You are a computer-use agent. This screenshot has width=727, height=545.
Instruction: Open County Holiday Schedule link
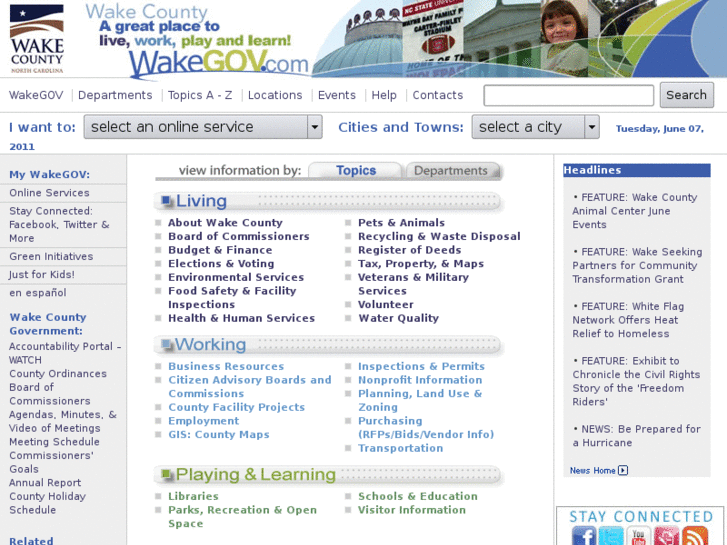[47, 503]
